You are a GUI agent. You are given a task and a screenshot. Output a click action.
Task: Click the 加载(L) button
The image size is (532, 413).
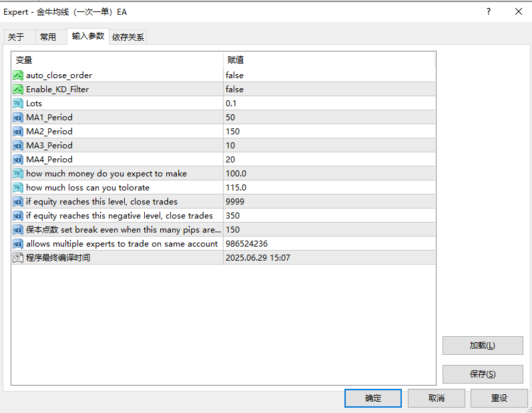tap(483, 346)
